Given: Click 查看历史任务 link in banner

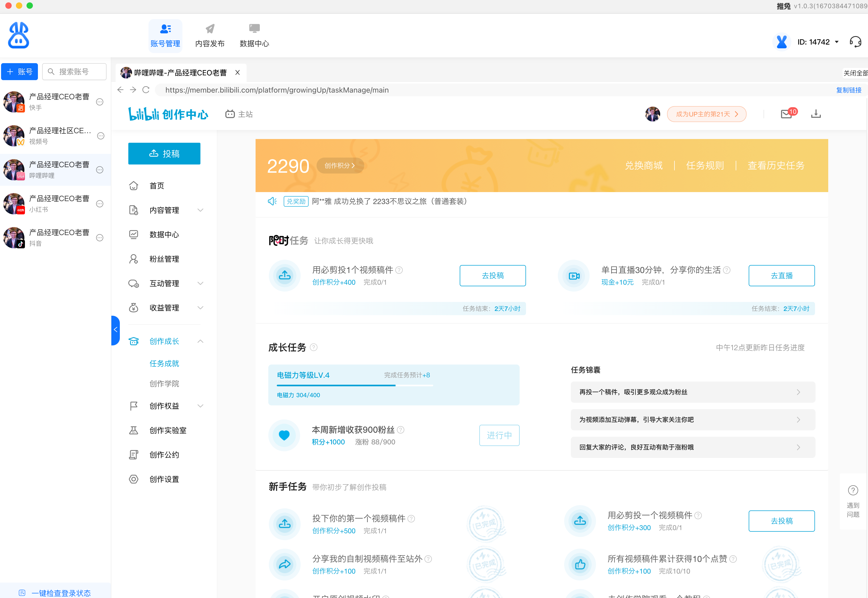Looking at the screenshot, I should click(776, 166).
